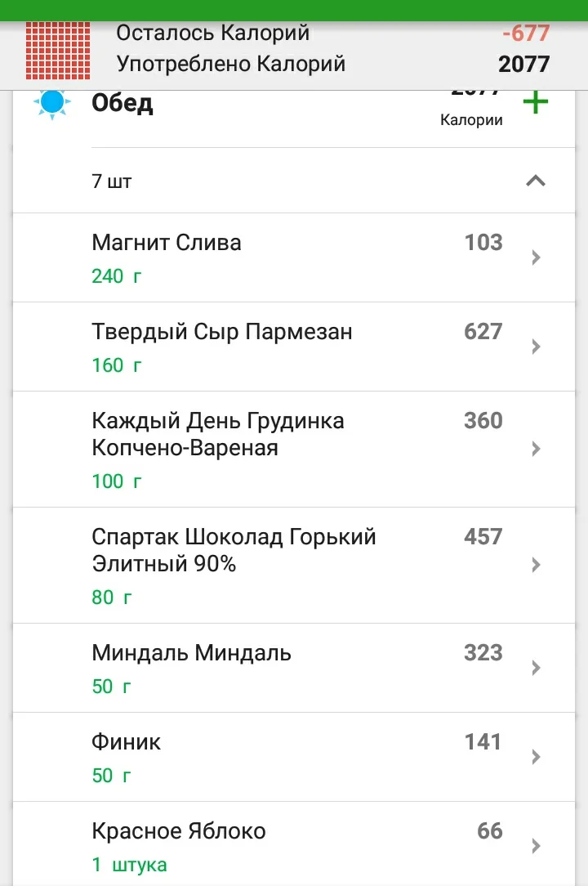Tap the 240 г portion of Слива

117,276
